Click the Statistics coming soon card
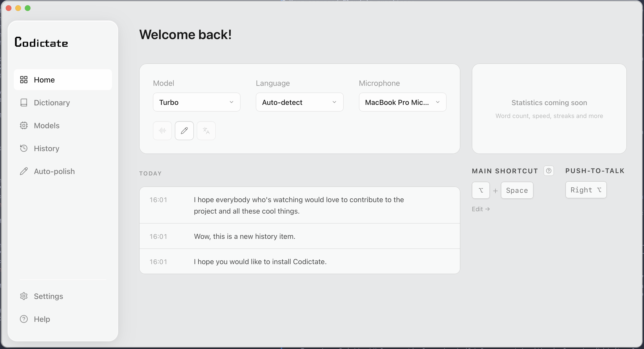 (549, 108)
